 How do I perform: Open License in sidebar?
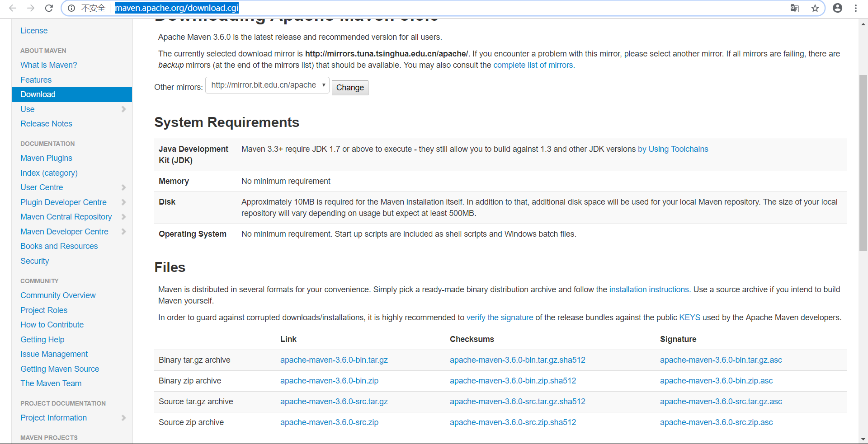(x=34, y=31)
